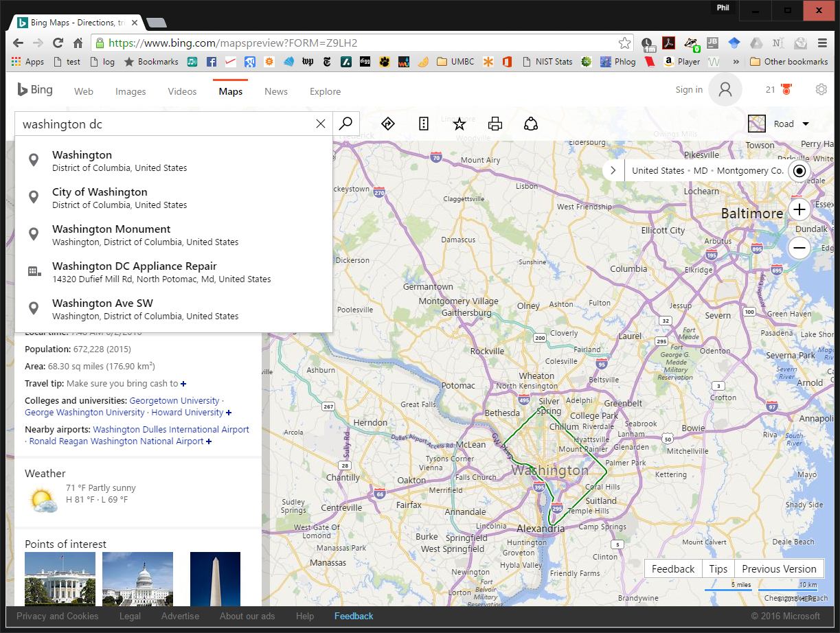Open Georgetown University link
840x633 pixels.
point(174,401)
